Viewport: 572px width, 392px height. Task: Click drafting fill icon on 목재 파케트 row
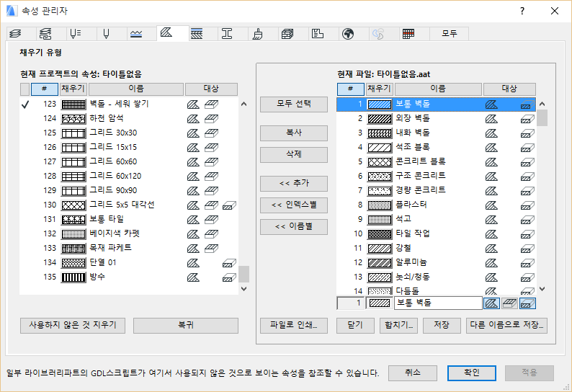pos(193,249)
